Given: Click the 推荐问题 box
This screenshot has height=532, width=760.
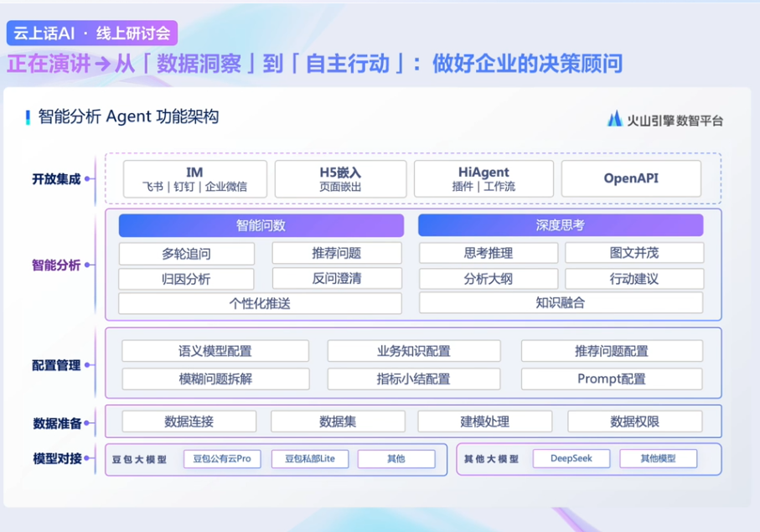Looking at the screenshot, I should (337, 253).
